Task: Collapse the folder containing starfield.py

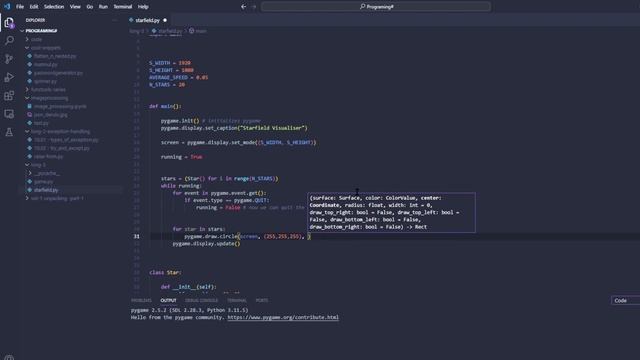Action: pyautogui.click(x=38, y=165)
